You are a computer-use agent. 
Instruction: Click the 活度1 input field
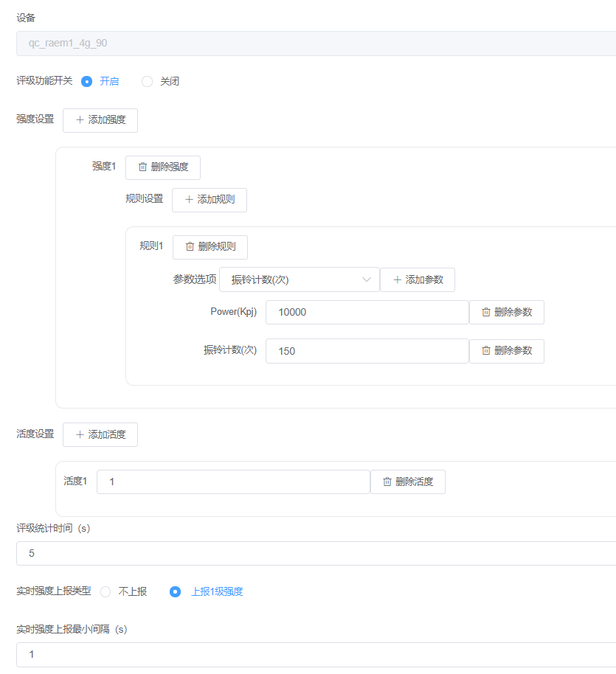point(232,482)
